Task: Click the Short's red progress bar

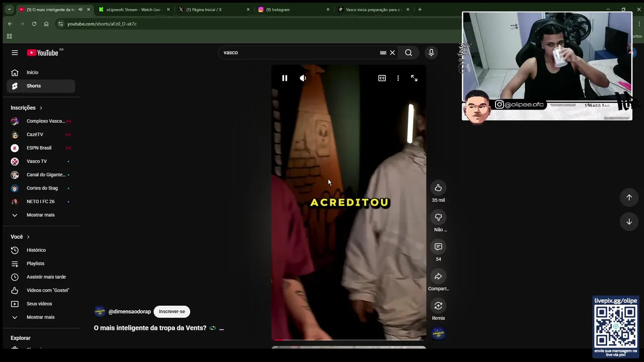Action: pos(349,340)
